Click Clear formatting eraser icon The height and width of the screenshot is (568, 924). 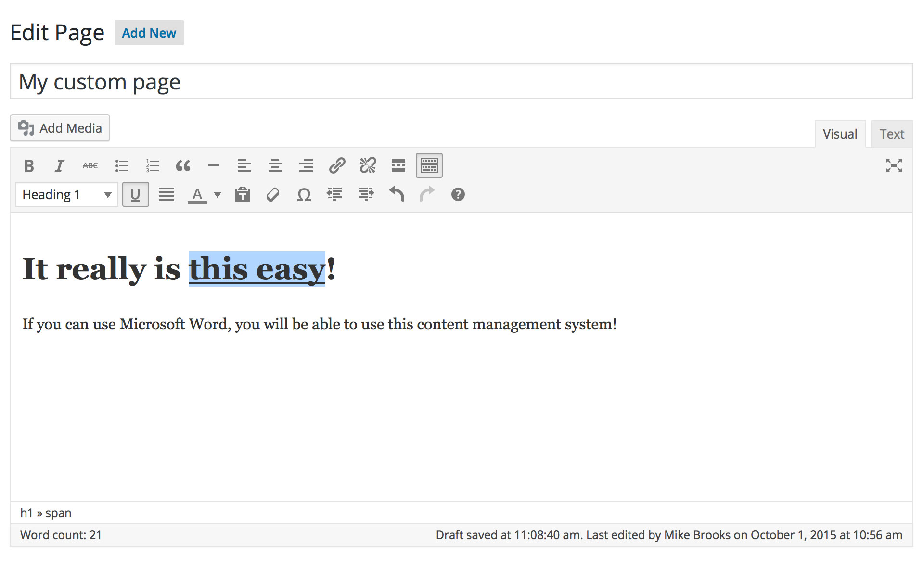273,195
